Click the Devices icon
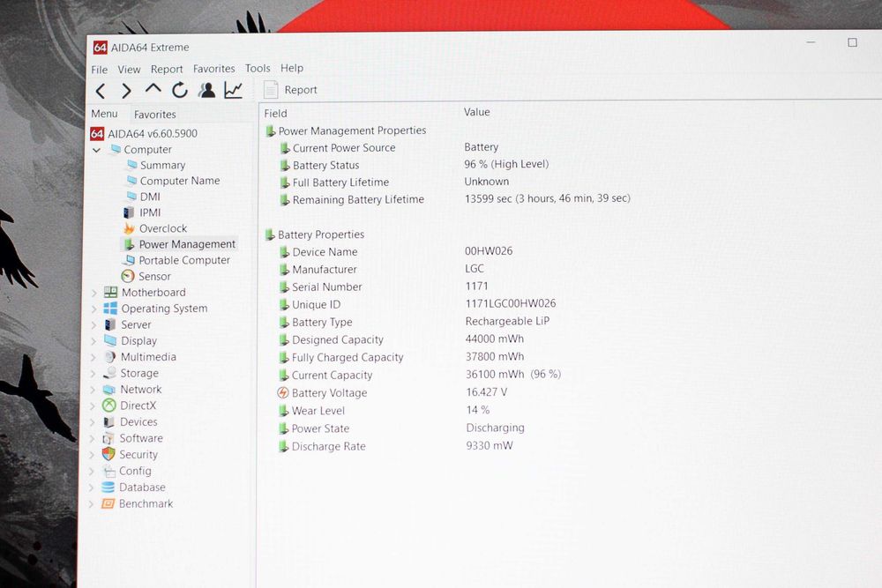This screenshot has width=882, height=588. click(x=109, y=421)
